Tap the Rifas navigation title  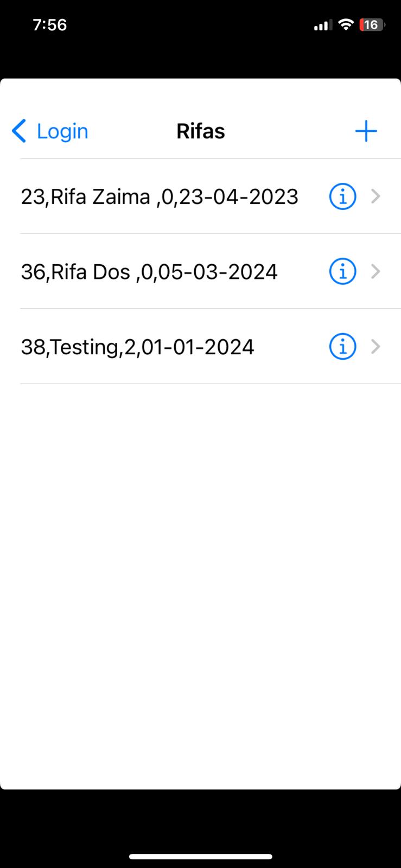tap(201, 131)
